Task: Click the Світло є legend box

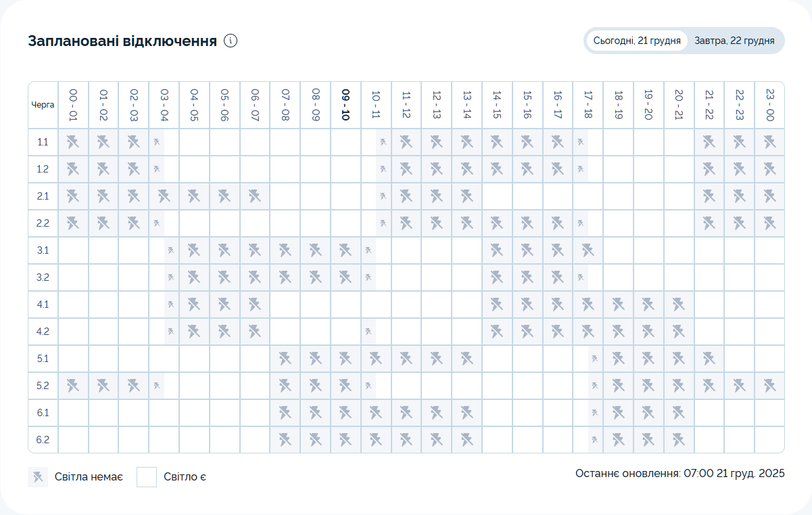Action: coord(147,477)
